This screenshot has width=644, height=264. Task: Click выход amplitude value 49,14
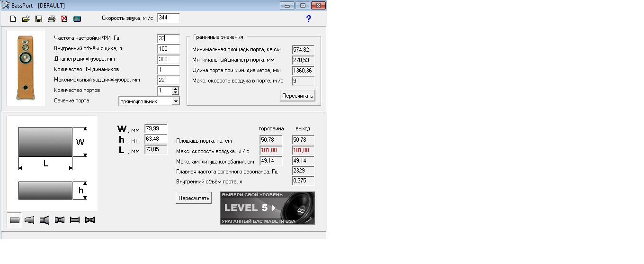[x=304, y=161]
